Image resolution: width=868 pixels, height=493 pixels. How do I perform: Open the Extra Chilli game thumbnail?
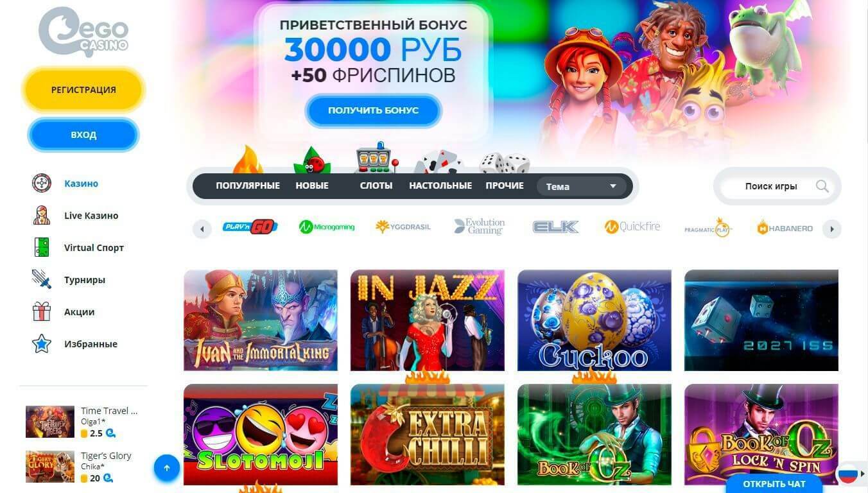pos(428,435)
